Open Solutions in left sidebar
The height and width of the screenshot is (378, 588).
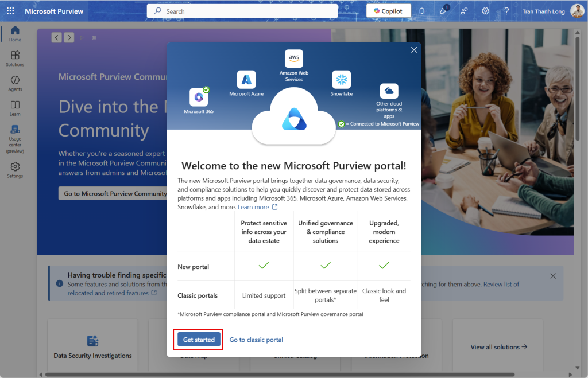[15, 58]
